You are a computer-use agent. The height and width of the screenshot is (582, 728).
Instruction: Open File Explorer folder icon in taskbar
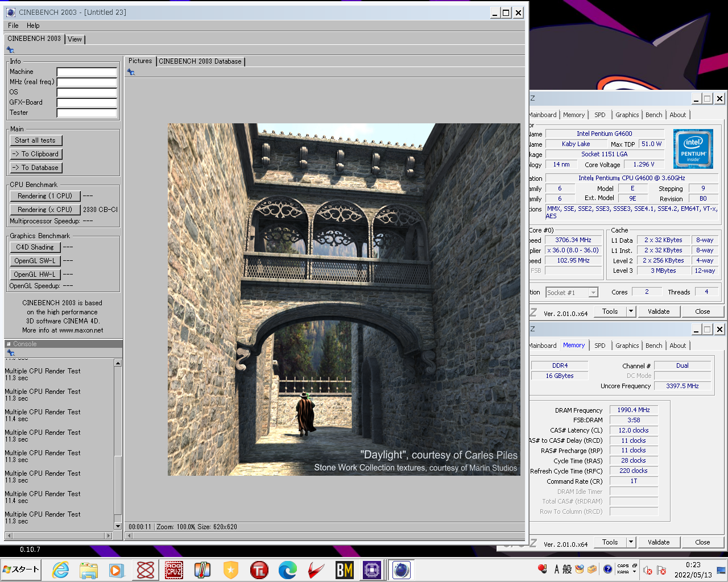[88, 570]
